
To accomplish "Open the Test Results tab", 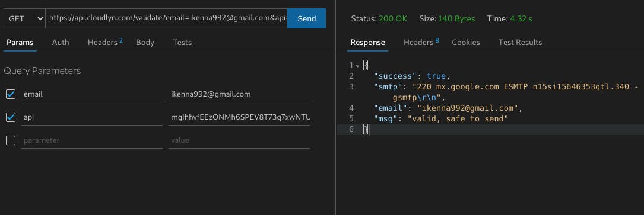I will [x=520, y=42].
